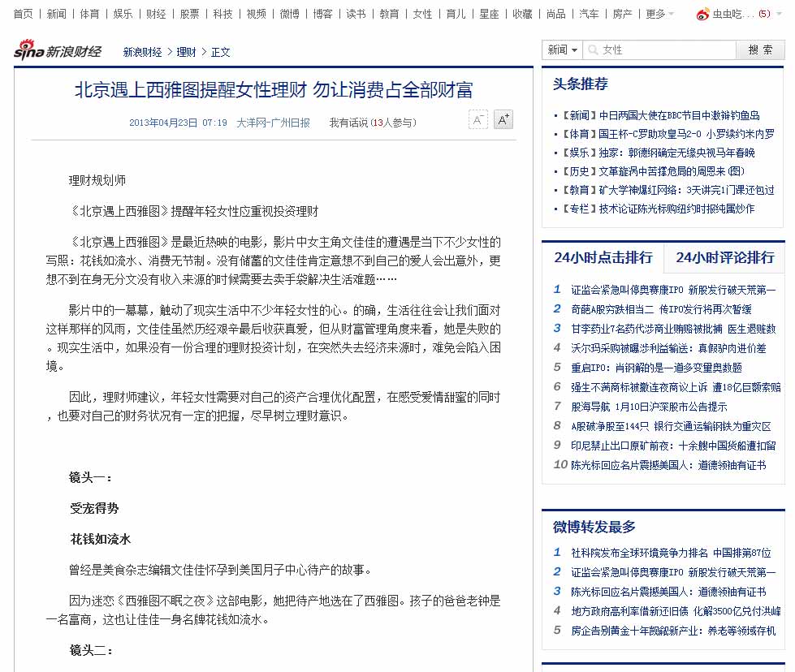The image size is (795, 672).
Task: Click the Sina Finance logo
Action: coord(58,50)
